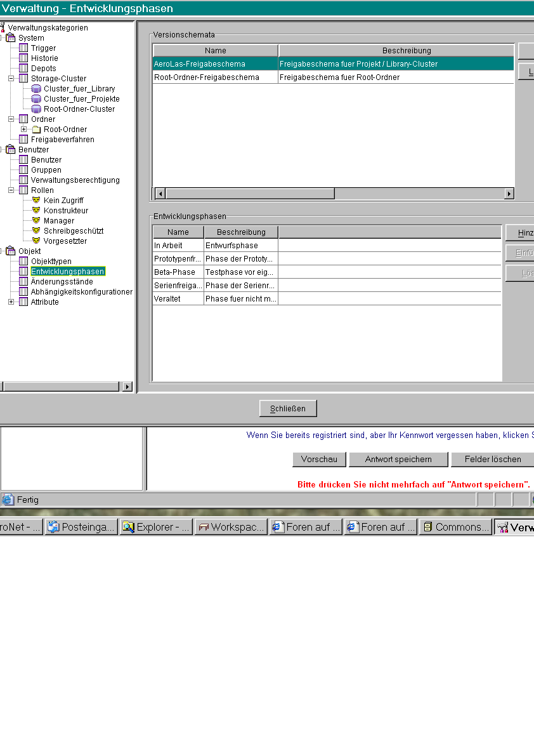
Task: Select Root-Ordner-Freigabeschema row
Action: tap(333, 77)
